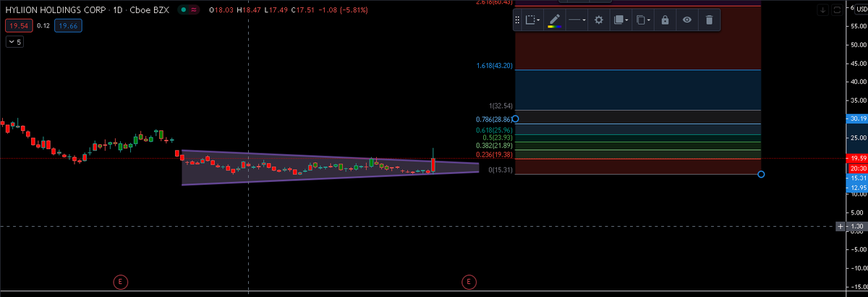Click the left earnings E marker

coord(121,280)
